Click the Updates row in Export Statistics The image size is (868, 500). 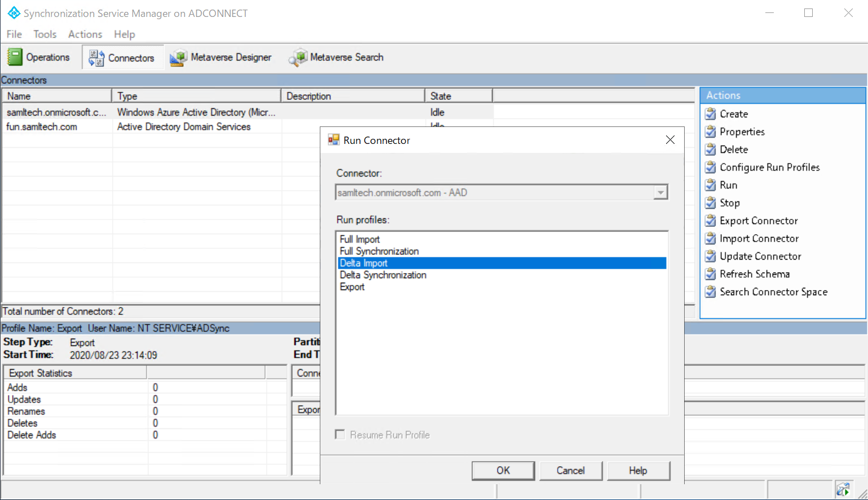coord(146,399)
